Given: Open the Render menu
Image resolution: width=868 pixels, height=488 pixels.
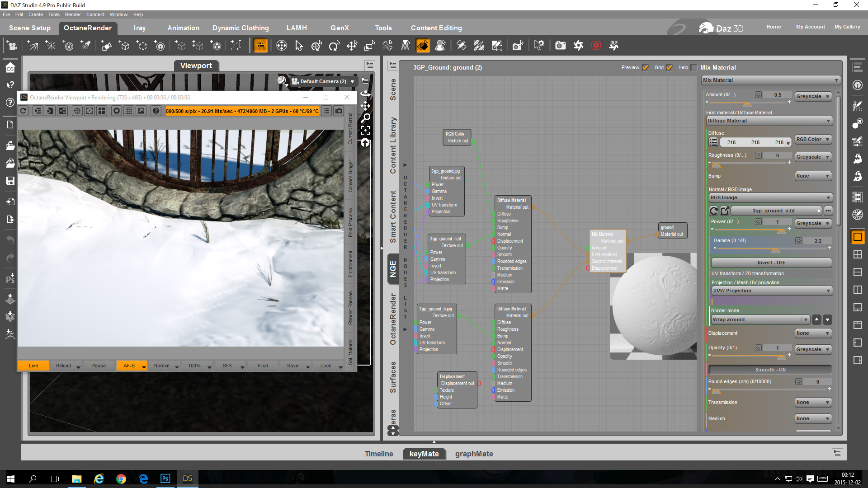Looking at the screenshot, I should pyautogui.click(x=72, y=14).
